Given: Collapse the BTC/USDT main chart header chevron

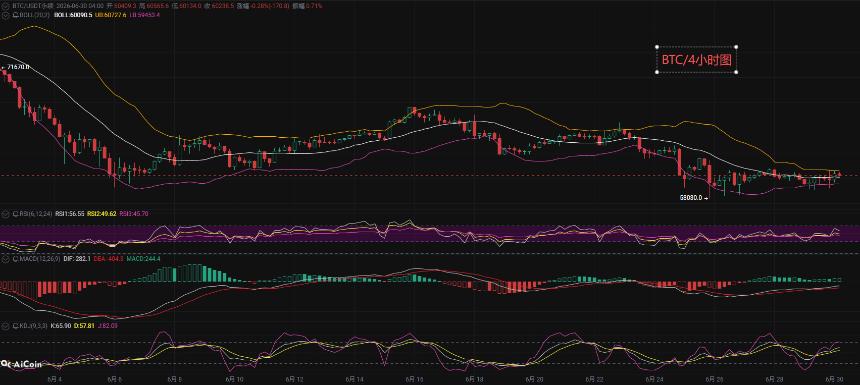Looking at the screenshot, I should pos(4,5).
